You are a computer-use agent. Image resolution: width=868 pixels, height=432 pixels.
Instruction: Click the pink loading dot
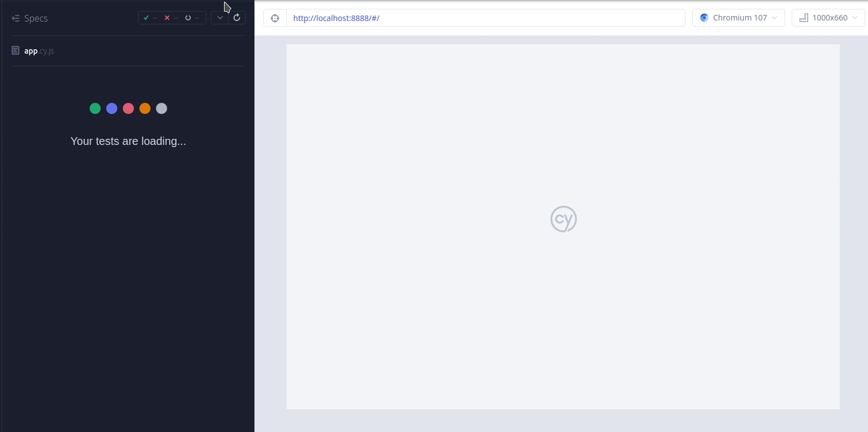[128, 108]
